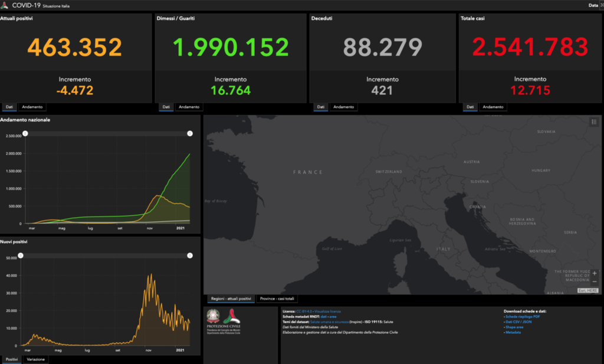This screenshot has height=364, width=604.
Task: Show Andamento tab under Deceduti
Action: 343,107
